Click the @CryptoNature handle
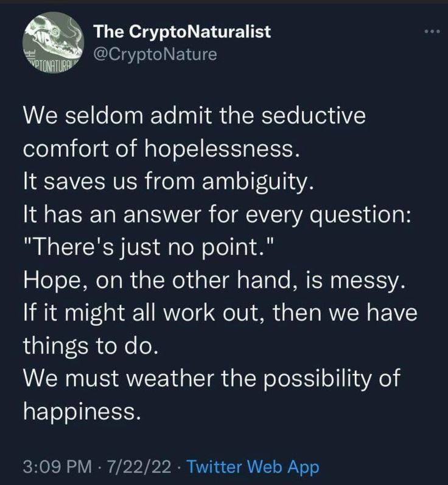Screen dimensions: 448x485 [x=155, y=54]
